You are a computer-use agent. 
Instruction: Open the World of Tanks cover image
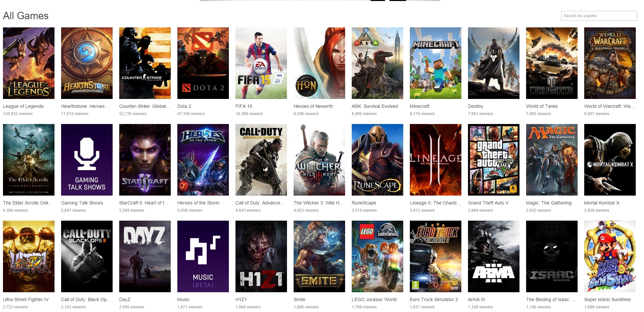pos(552,63)
